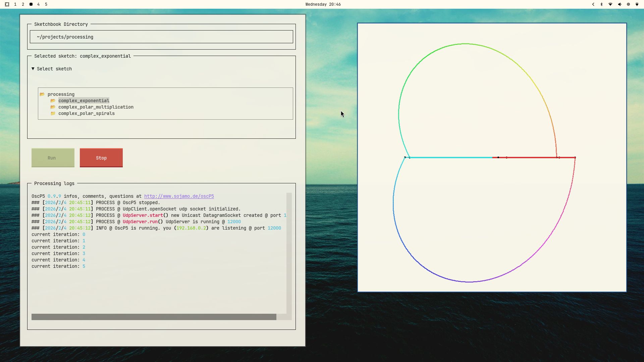Click the left chevron icon in top bar
Screen dimensions: 644x362
pos(593,4)
